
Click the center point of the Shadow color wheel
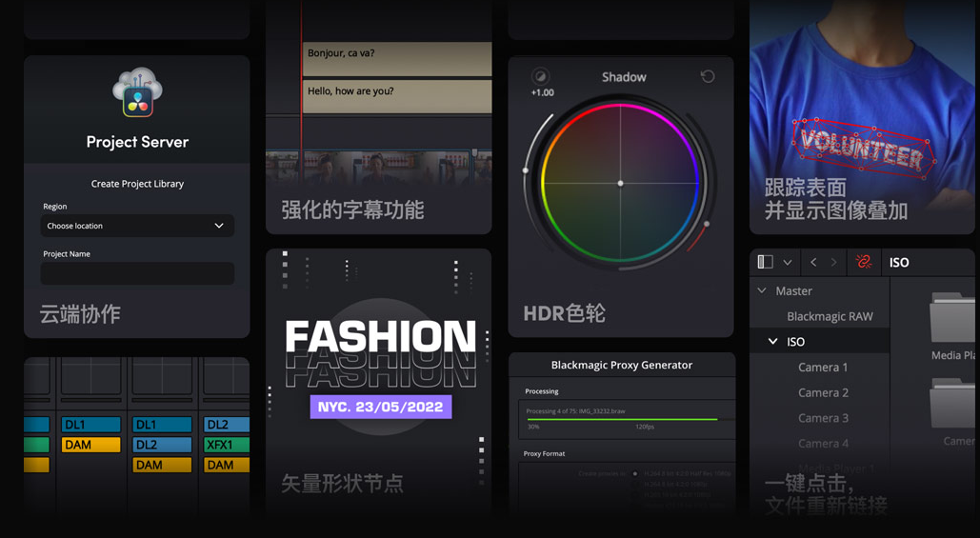tap(620, 183)
